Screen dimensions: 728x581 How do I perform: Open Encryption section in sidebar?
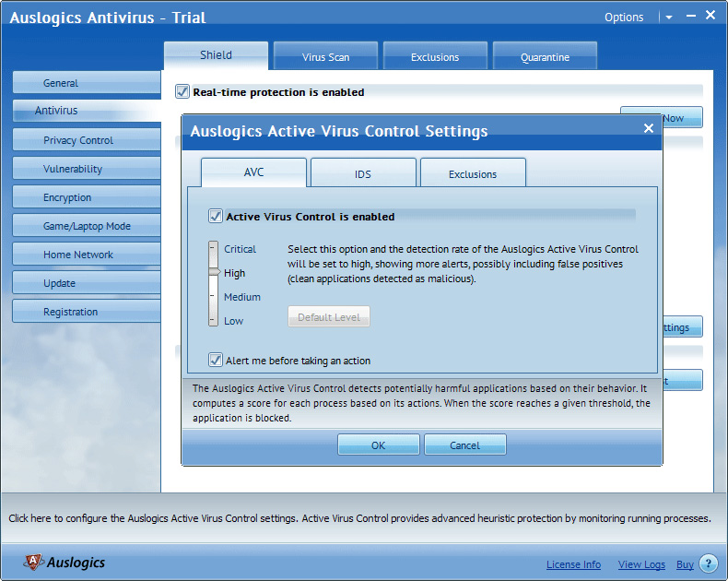tap(87, 197)
